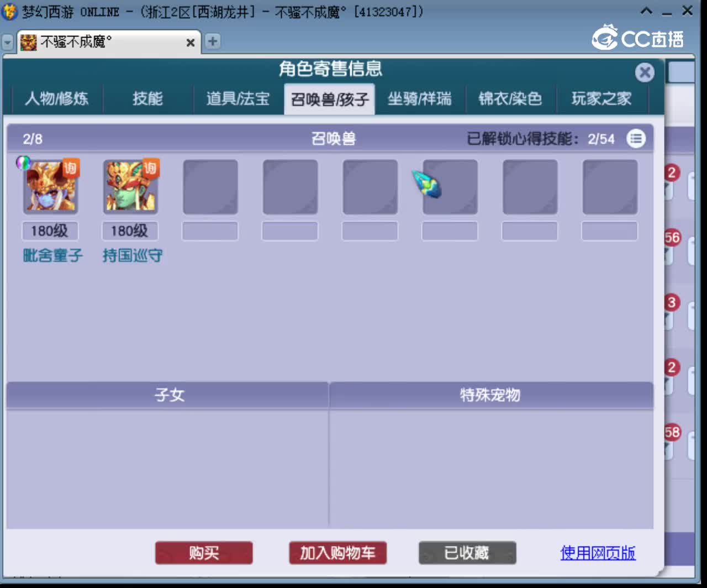Click the 特殊宠物 section header
Viewport: 707px width, 588px height.
tap(491, 395)
